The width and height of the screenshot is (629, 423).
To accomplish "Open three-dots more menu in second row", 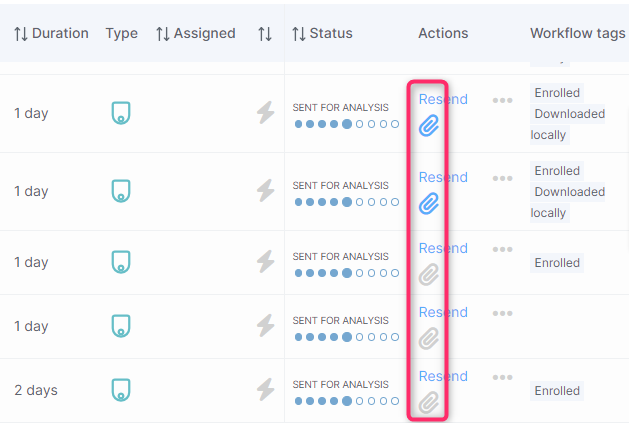I will tap(503, 178).
